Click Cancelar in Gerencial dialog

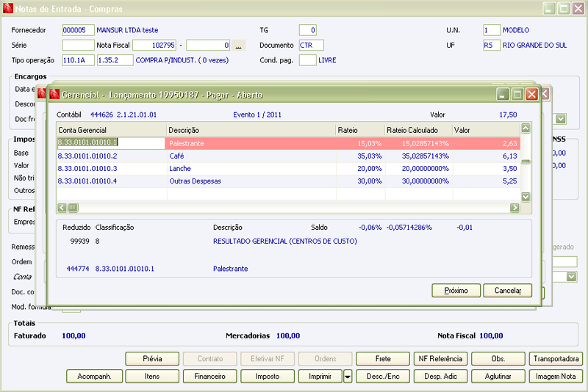coord(507,291)
